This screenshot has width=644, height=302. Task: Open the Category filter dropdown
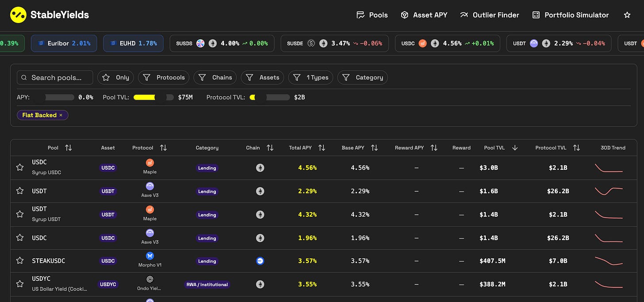(363, 77)
